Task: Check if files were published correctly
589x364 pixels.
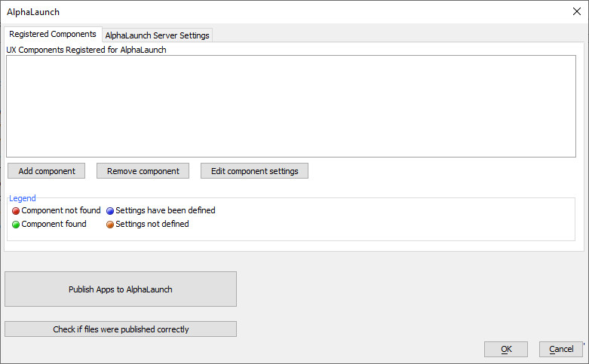Action: coord(121,329)
